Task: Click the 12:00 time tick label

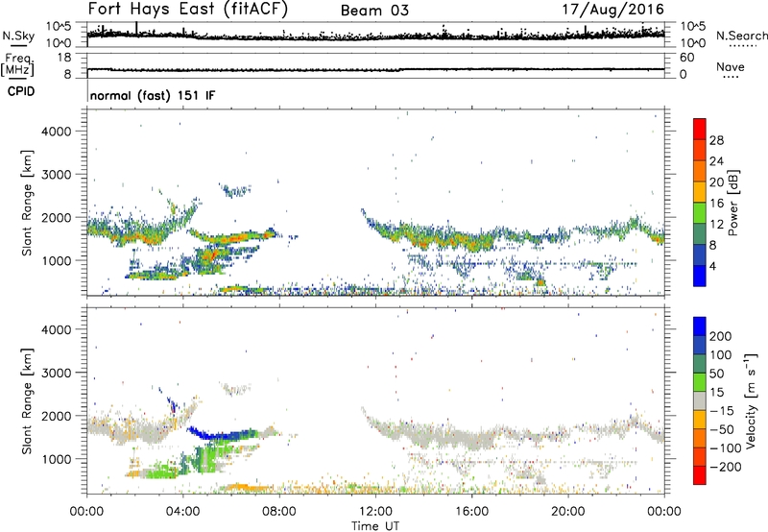Action: (x=375, y=512)
